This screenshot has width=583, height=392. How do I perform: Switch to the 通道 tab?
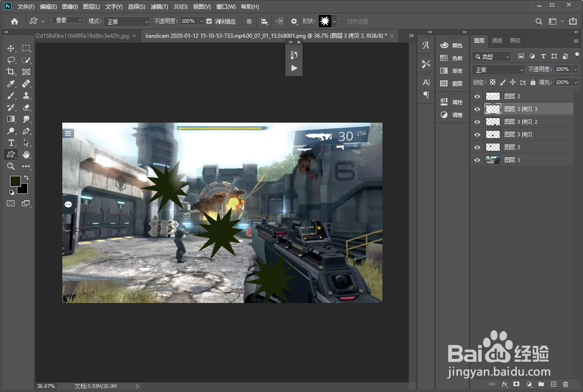pyautogui.click(x=497, y=40)
